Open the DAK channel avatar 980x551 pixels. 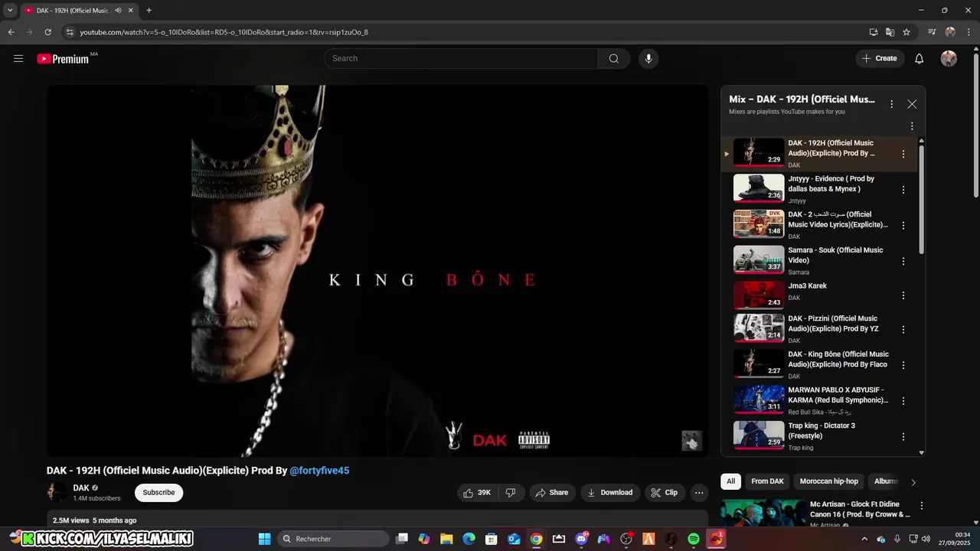pos(57,492)
